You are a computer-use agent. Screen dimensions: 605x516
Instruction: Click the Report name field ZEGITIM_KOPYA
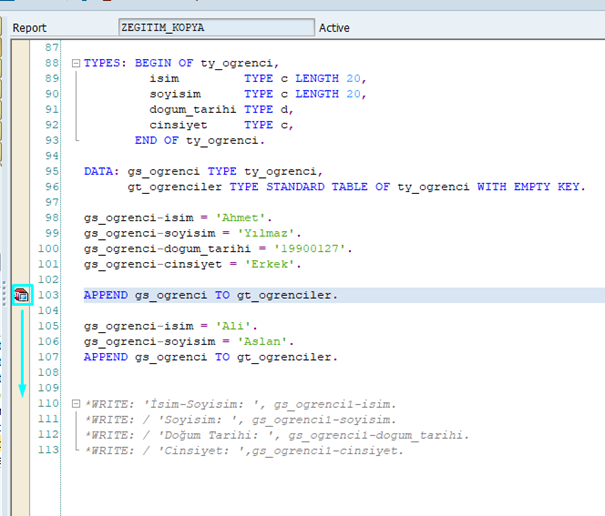point(214,28)
